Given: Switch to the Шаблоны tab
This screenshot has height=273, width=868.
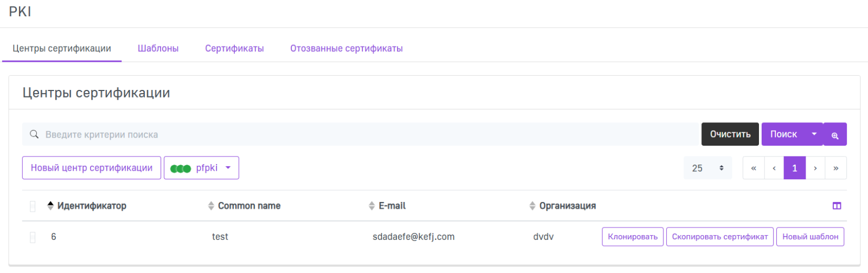Looking at the screenshot, I should [158, 49].
